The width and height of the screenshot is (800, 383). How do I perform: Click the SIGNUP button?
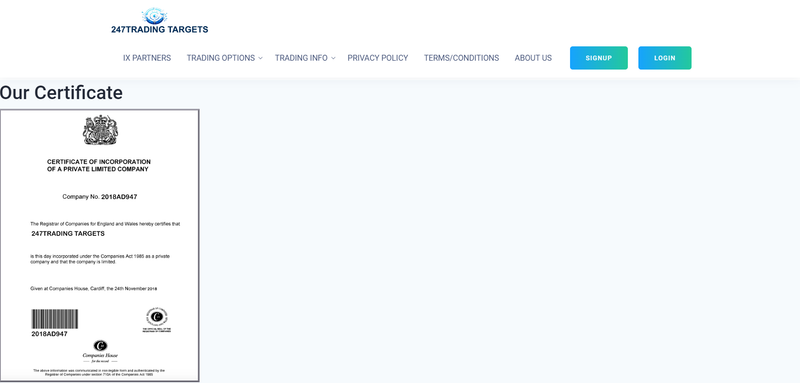pos(598,58)
